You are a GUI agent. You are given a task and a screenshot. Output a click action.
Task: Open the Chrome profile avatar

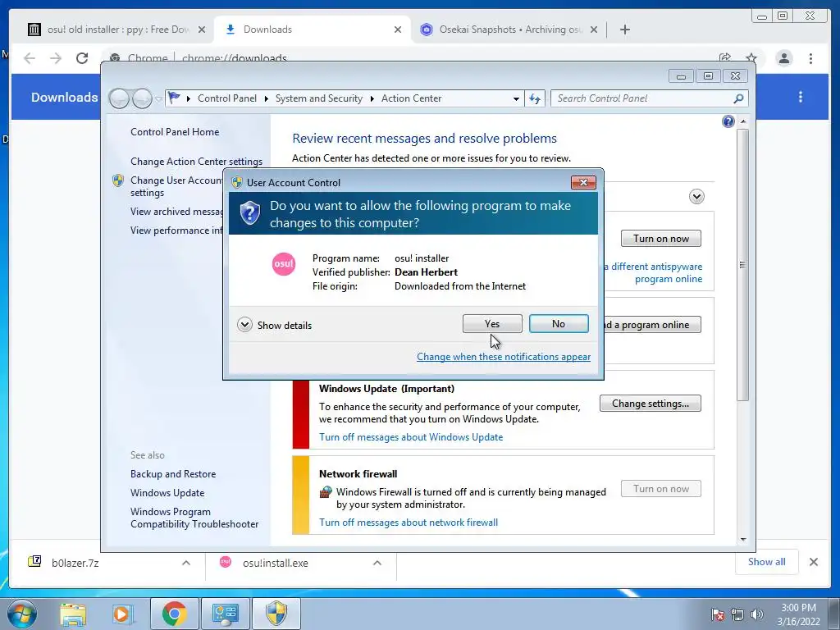pos(783,58)
